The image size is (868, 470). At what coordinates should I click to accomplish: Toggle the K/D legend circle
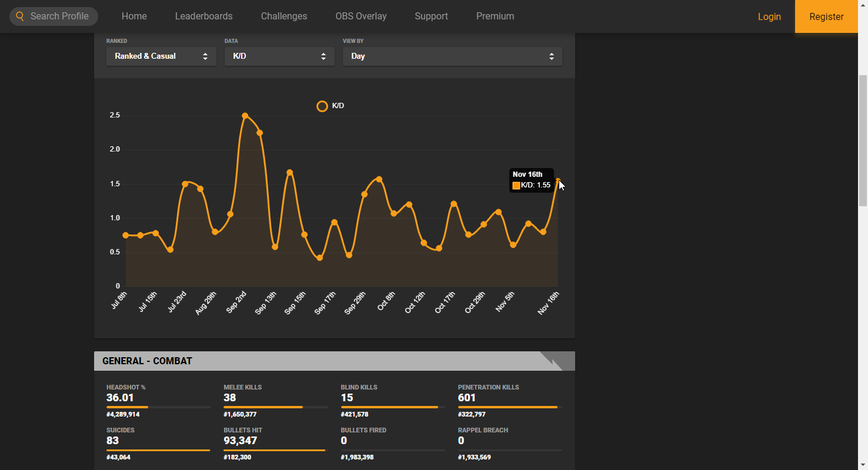pos(322,106)
